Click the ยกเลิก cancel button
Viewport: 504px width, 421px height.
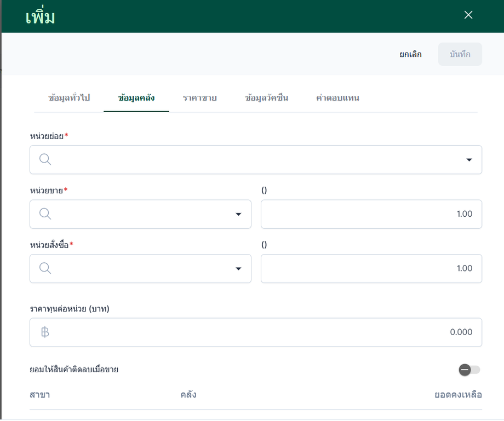pos(410,54)
